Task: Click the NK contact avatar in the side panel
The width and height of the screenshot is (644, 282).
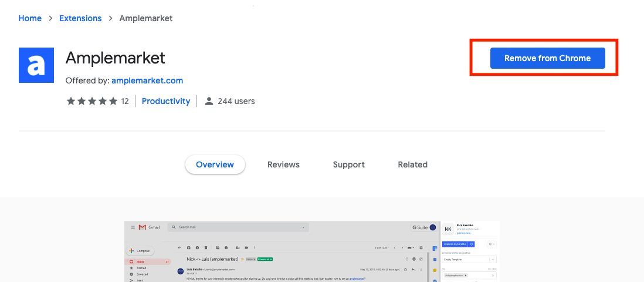Action: click(448, 229)
